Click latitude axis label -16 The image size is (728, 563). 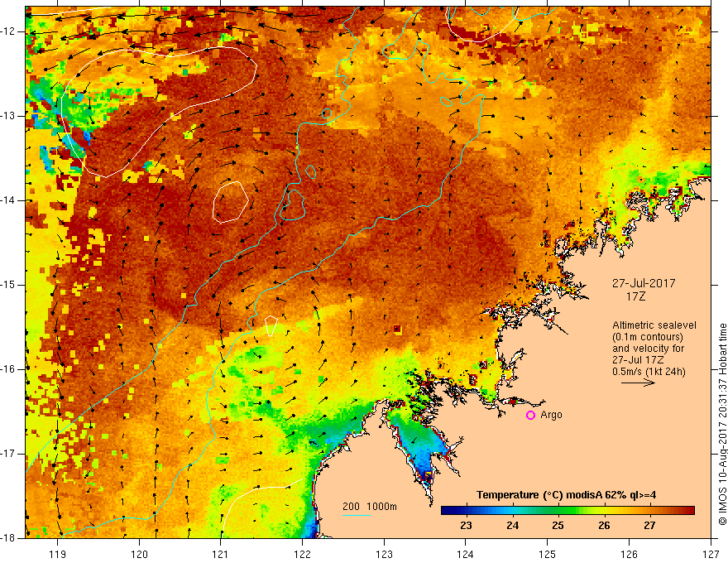(x=9, y=369)
